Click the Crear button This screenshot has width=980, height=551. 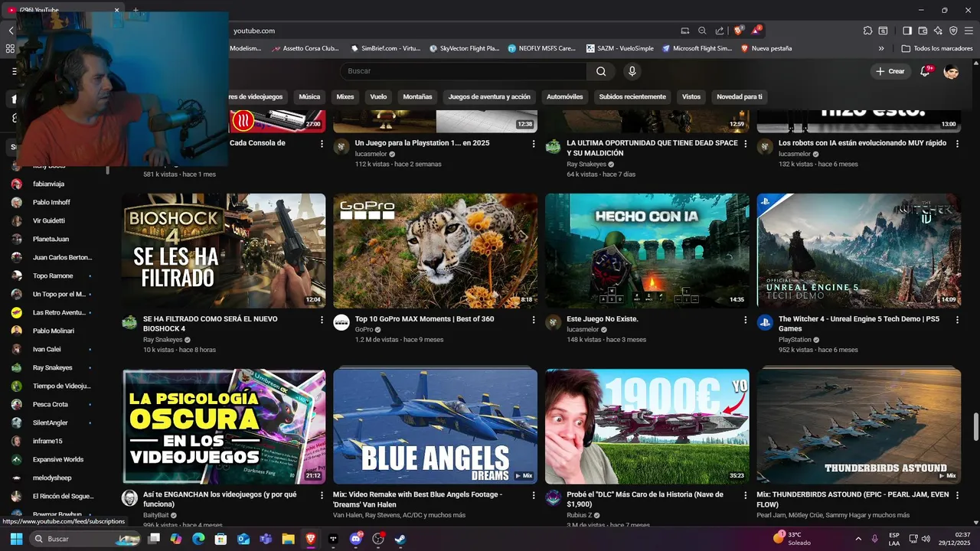pyautogui.click(x=890, y=71)
